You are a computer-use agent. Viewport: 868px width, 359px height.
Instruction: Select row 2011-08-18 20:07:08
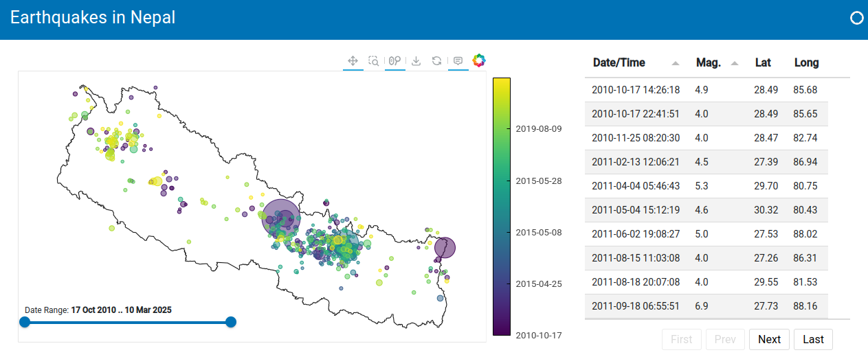[x=706, y=282]
